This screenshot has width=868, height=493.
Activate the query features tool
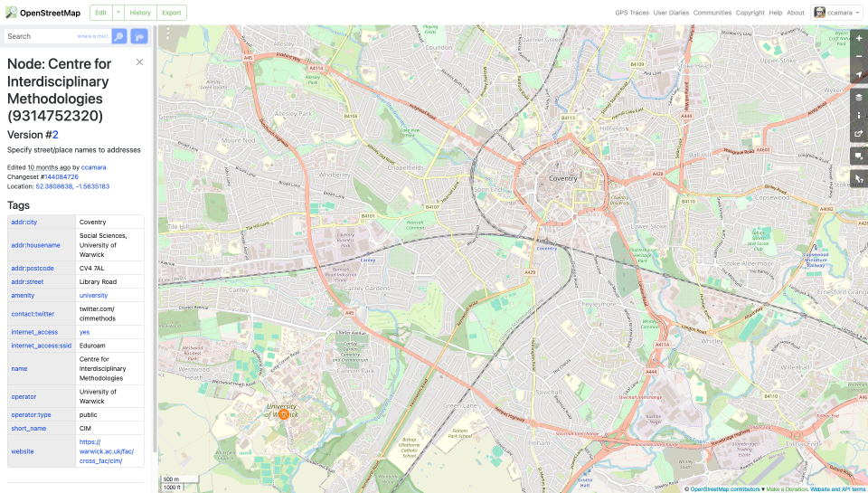pos(858,179)
